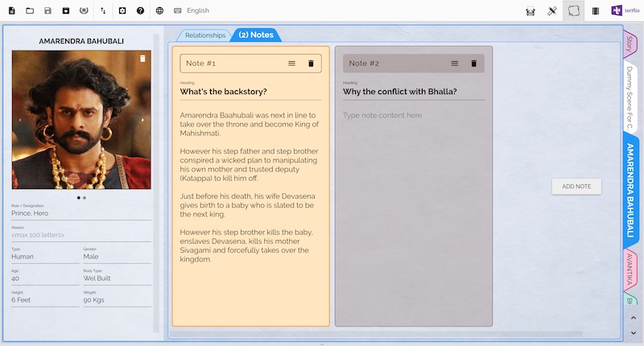Click the typewriter icon in the top bar
644x346 pixels.
click(x=530, y=11)
